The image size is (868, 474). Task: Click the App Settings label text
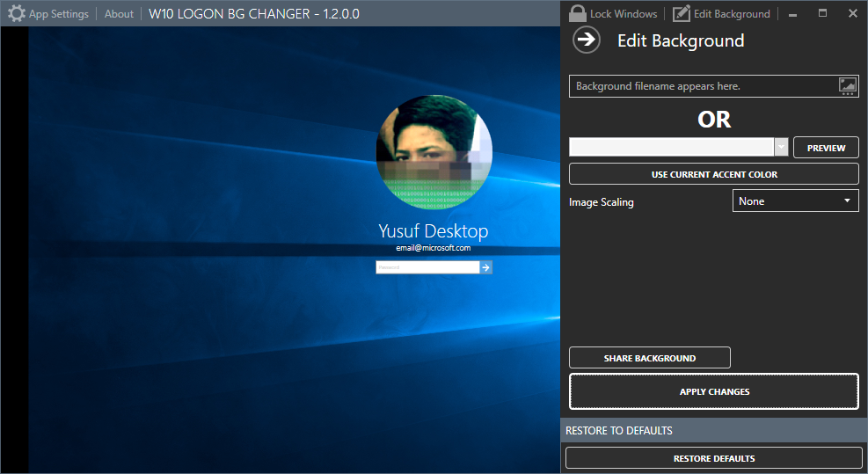pyautogui.click(x=59, y=14)
